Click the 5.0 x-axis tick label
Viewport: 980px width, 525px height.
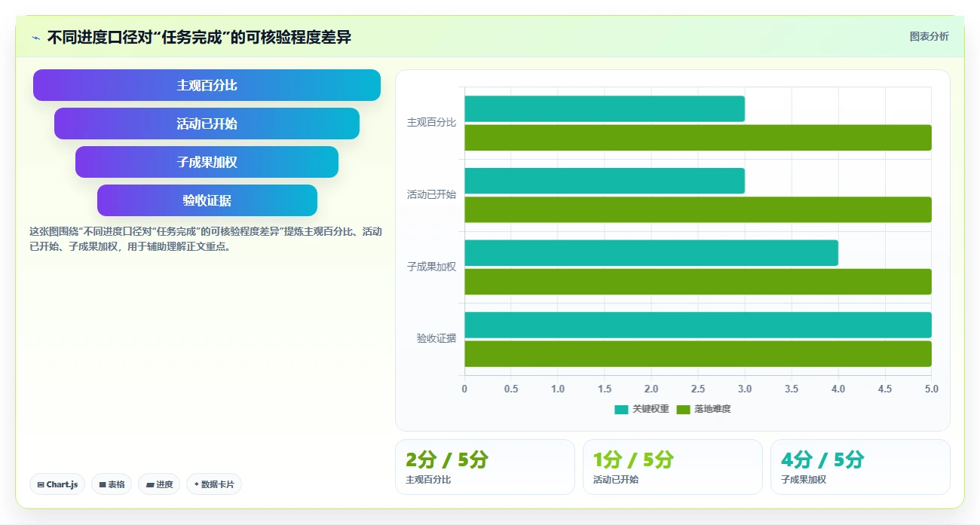click(932, 389)
